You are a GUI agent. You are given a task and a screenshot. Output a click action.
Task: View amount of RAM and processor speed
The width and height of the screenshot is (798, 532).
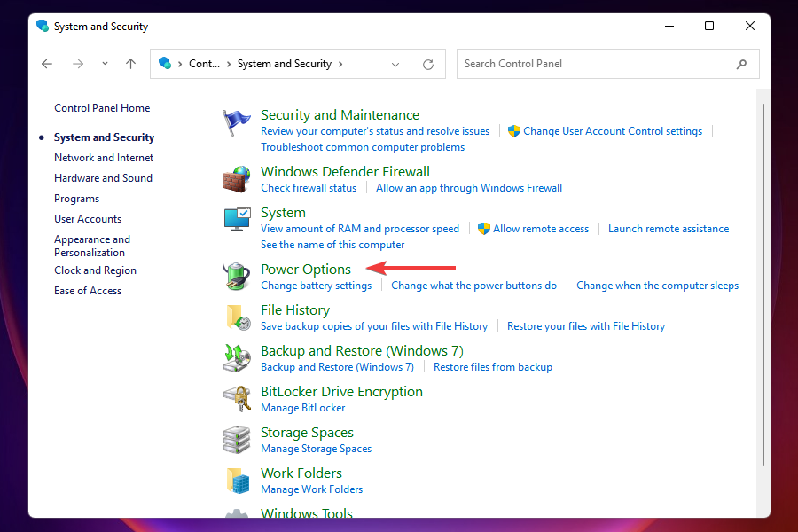click(x=360, y=229)
